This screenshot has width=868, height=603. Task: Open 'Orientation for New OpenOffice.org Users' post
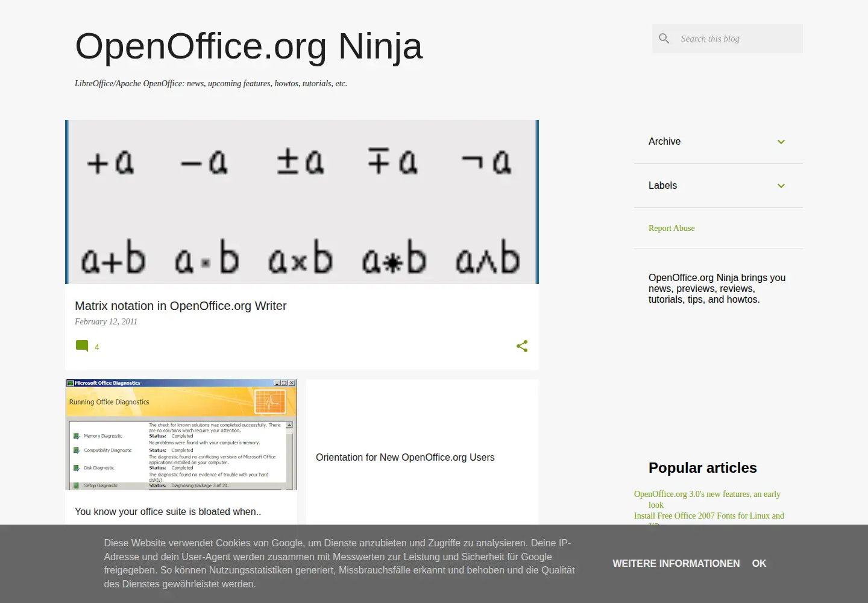pyautogui.click(x=405, y=457)
